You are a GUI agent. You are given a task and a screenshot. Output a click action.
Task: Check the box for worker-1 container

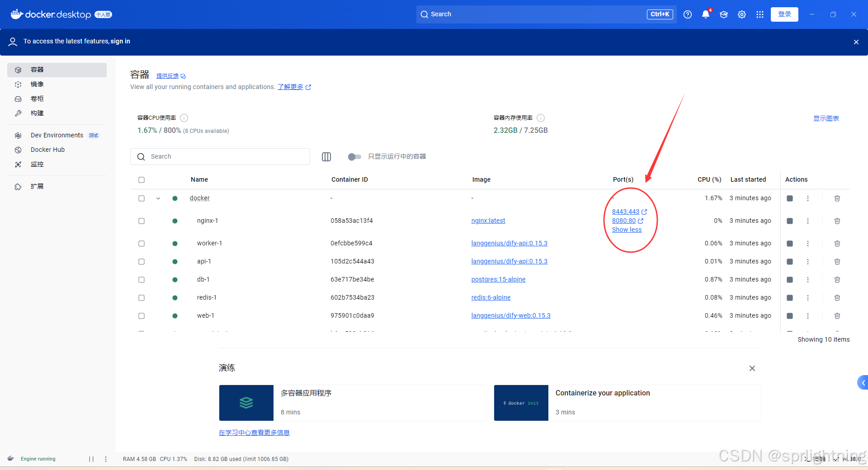coord(142,244)
